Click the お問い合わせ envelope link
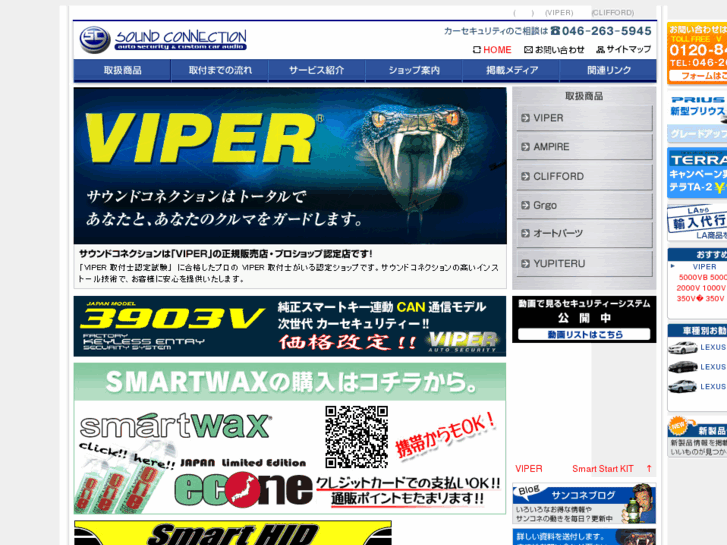Viewport: 727px width, 545px height. coord(554,50)
